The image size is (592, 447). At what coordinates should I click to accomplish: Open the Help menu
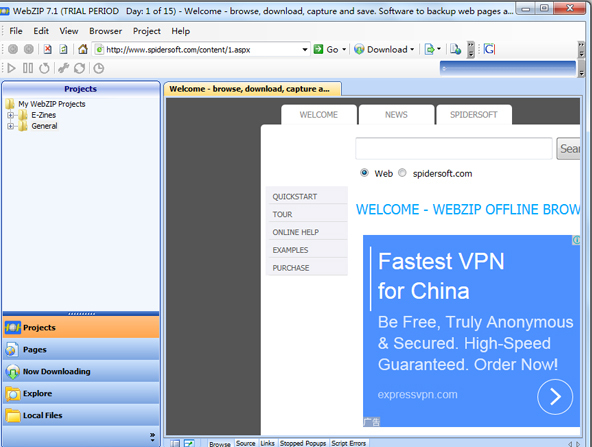tap(180, 31)
